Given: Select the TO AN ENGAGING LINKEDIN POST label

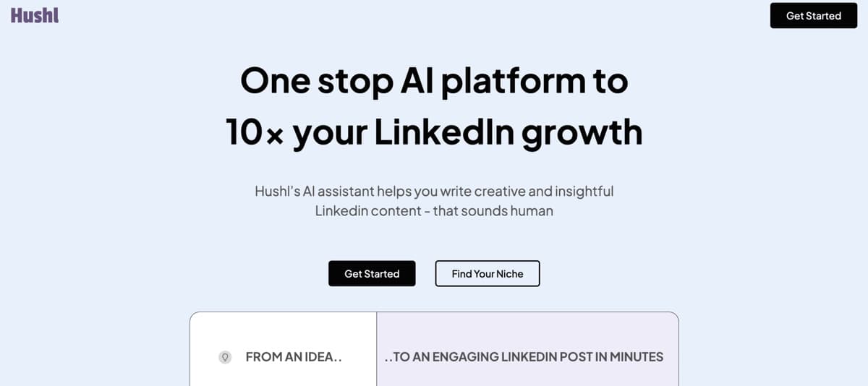Looking at the screenshot, I should (524, 357).
